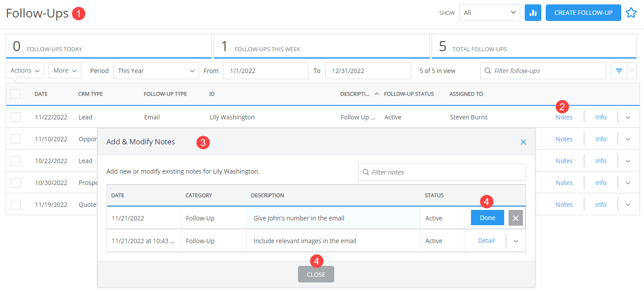
Task: Click the To date field 12/31/2022
Action: pos(368,71)
